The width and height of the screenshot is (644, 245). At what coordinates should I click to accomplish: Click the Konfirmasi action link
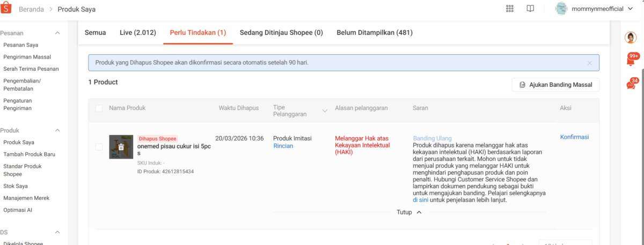click(574, 137)
